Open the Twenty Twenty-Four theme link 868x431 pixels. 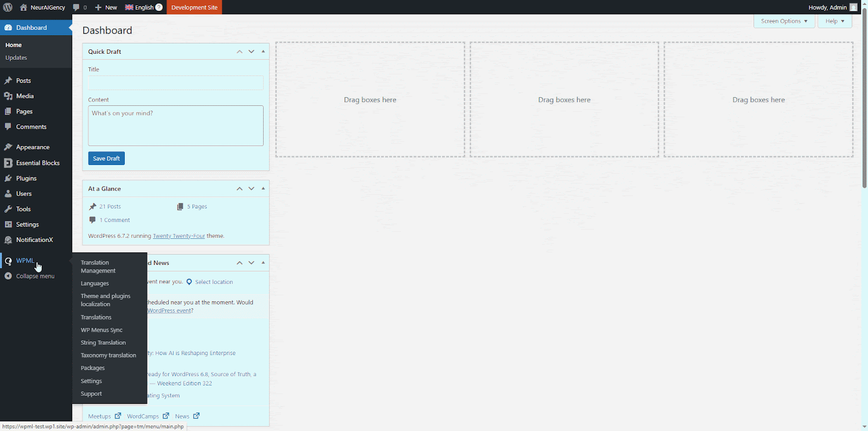[178, 236]
